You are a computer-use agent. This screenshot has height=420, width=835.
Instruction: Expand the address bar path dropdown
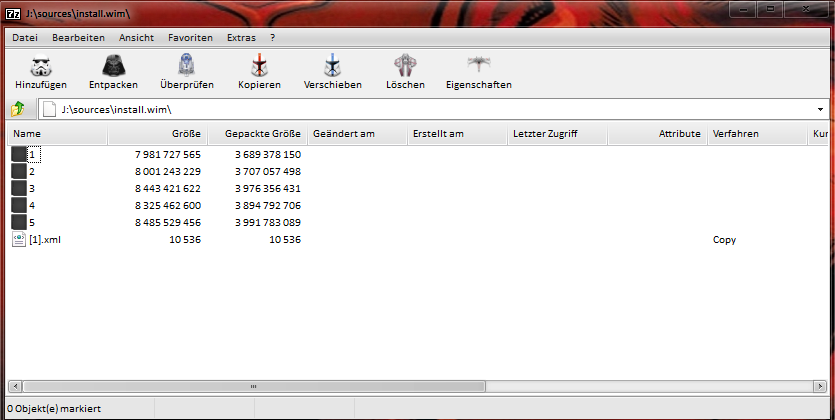820,110
